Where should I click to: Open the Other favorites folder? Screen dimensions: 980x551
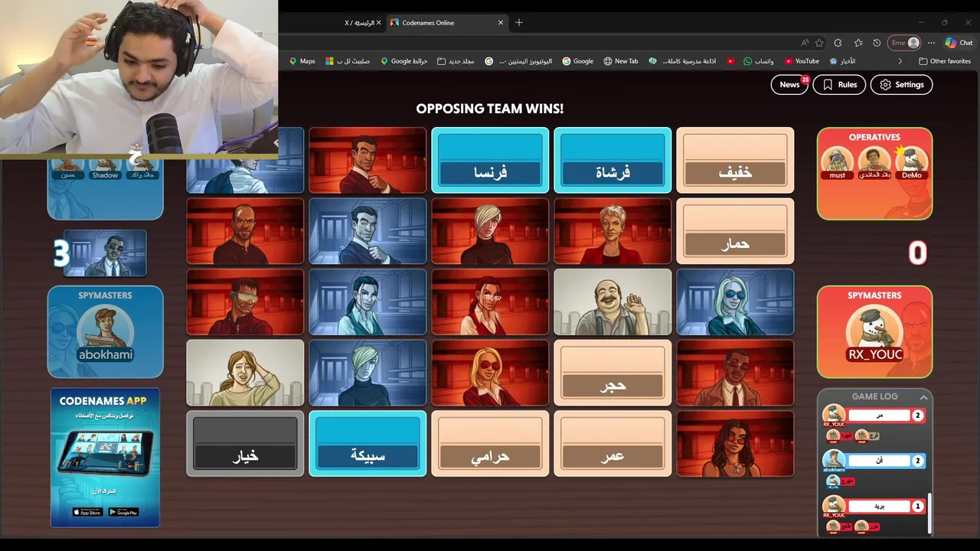[x=944, y=61]
